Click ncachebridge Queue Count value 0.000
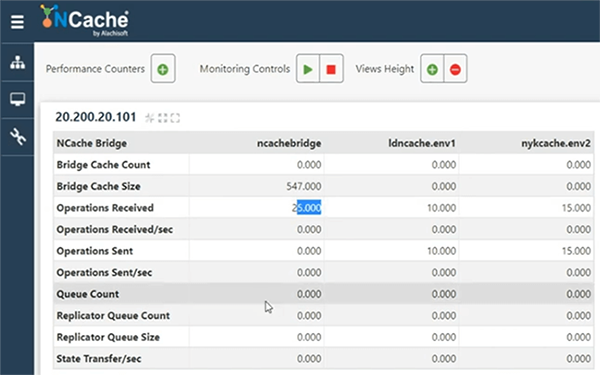The image size is (600, 375). tap(309, 294)
